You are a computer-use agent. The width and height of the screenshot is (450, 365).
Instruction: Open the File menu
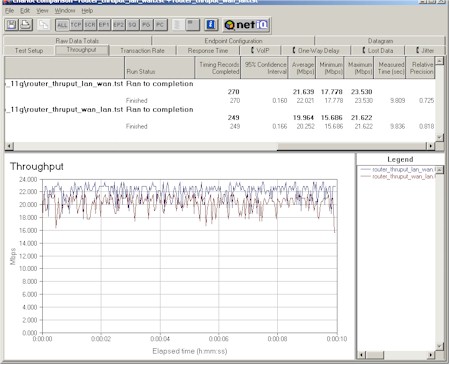9,11
